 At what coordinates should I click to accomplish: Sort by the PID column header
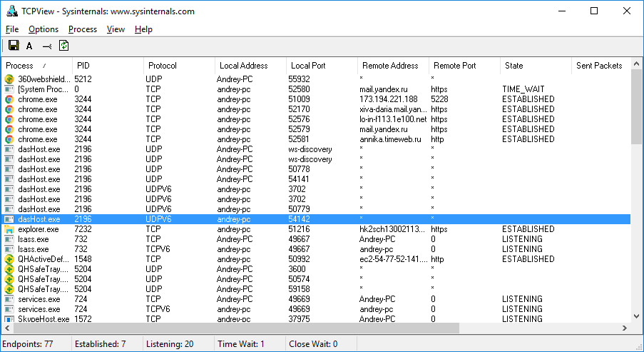pyautogui.click(x=106, y=66)
